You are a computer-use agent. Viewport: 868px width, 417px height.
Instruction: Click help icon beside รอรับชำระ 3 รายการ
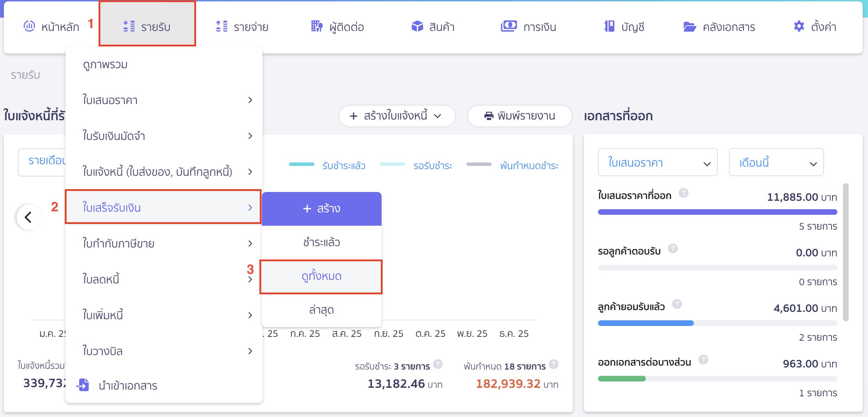[438, 364]
